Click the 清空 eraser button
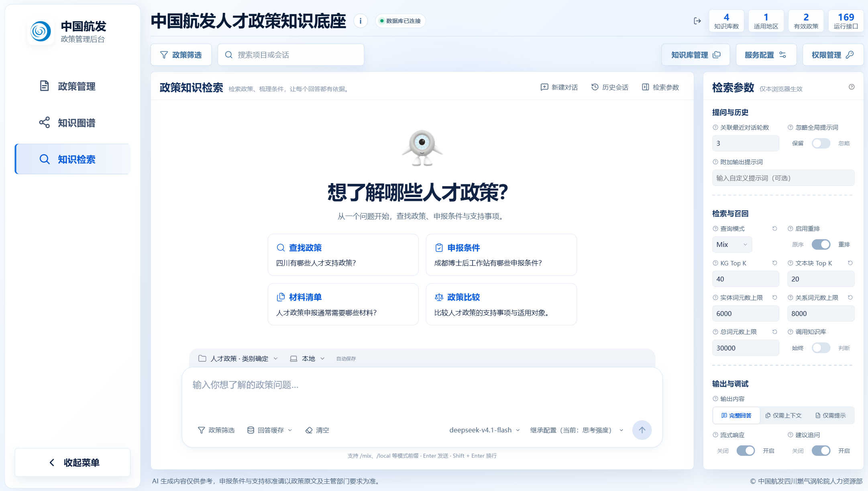Image resolution: width=868 pixels, height=491 pixels. [317, 430]
